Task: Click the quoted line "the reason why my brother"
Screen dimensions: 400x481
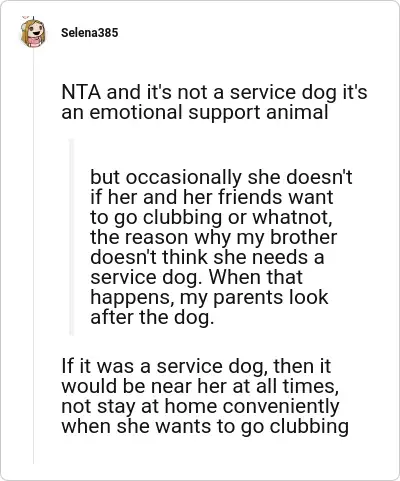Action: click(x=214, y=237)
